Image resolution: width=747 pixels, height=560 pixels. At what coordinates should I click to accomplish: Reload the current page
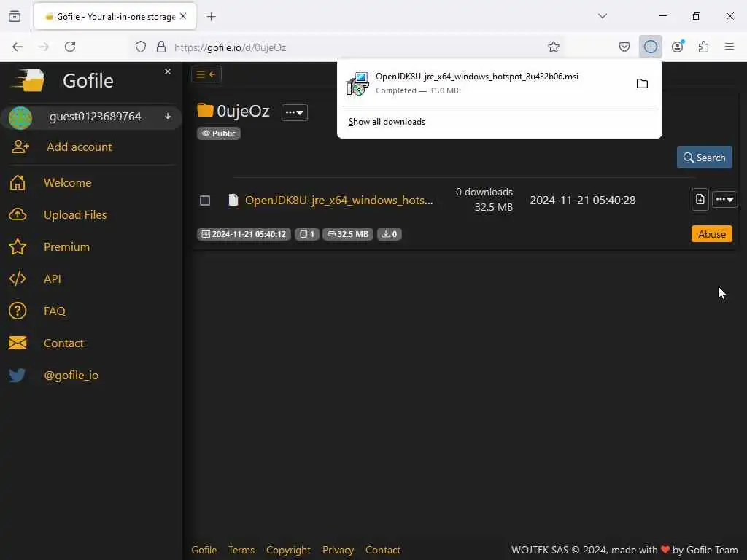point(70,47)
